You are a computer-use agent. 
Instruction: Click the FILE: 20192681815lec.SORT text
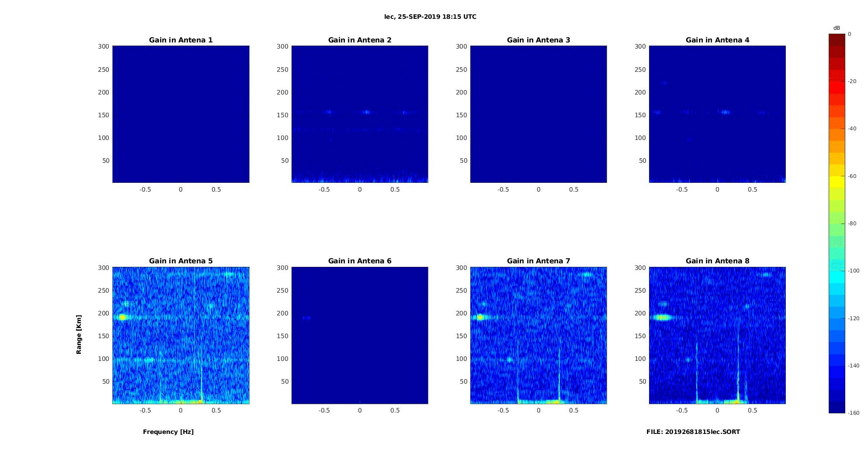pyautogui.click(x=693, y=432)
